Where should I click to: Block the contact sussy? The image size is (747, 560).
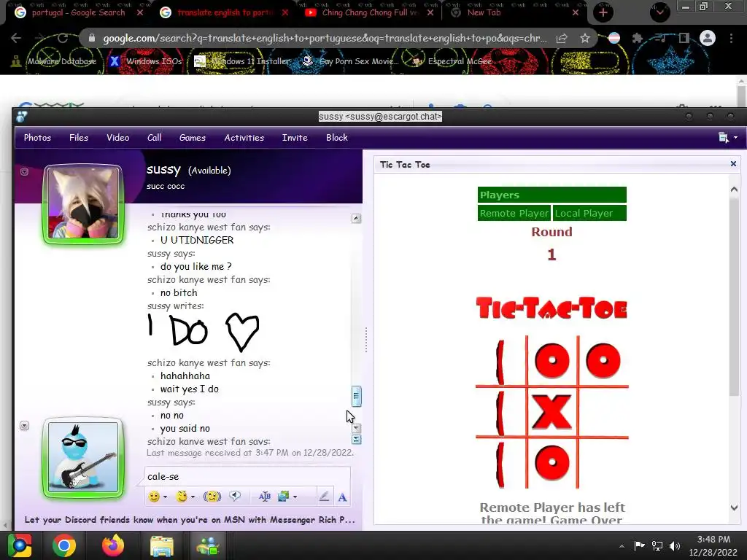coord(337,138)
